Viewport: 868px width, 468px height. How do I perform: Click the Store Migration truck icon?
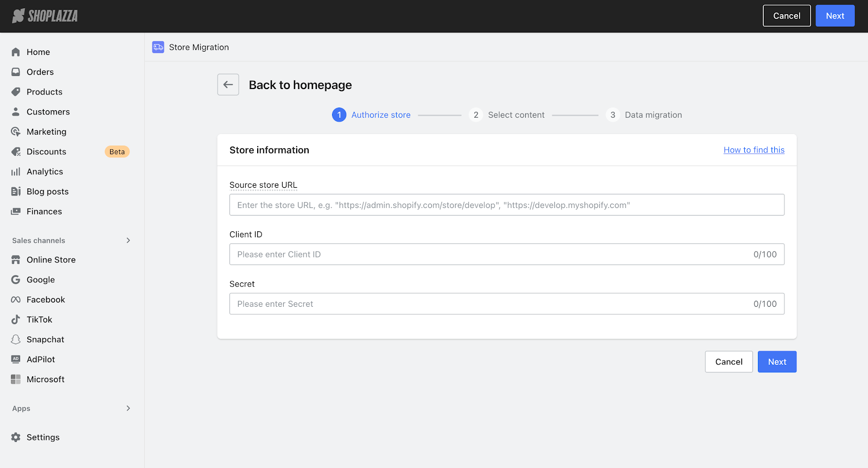[x=158, y=47]
